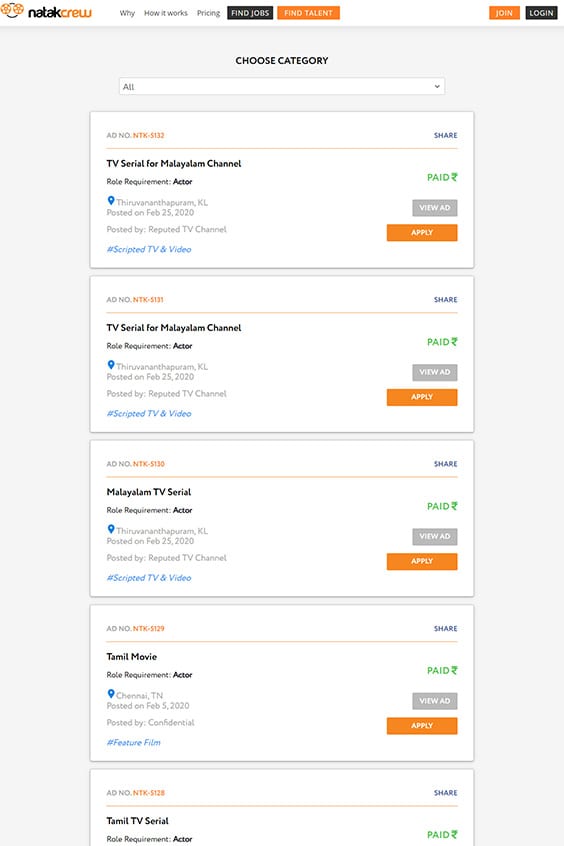Click the LOGIN button
The image size is (564, 846).
click(x=541, y=13)
